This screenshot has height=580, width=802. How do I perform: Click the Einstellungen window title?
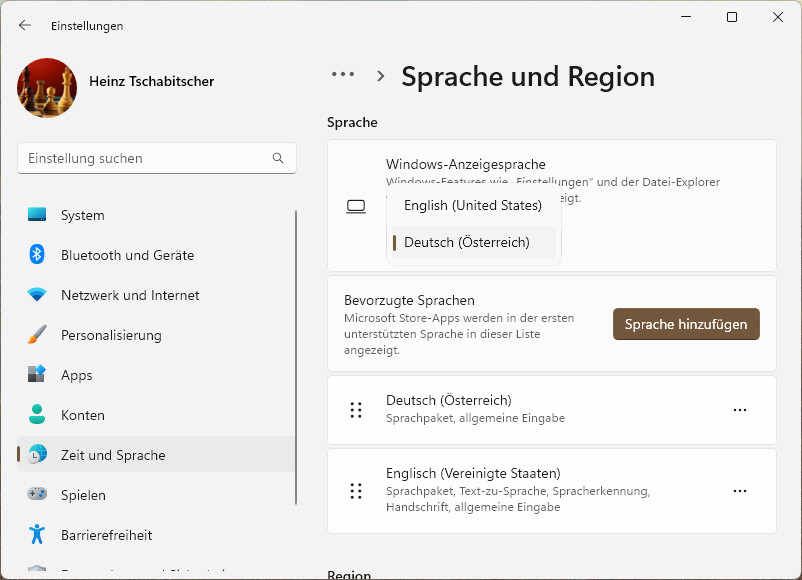87,26
